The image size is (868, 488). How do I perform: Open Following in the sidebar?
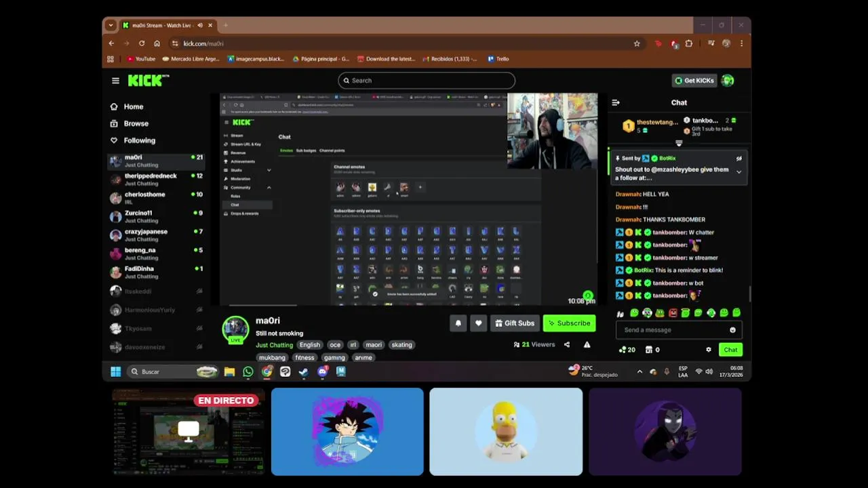pos(132,140)
